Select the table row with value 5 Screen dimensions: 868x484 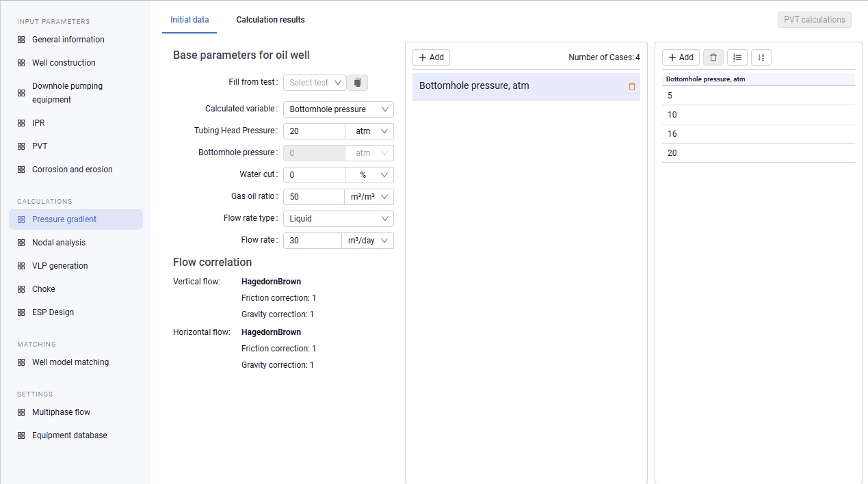[x=759, y=96]
